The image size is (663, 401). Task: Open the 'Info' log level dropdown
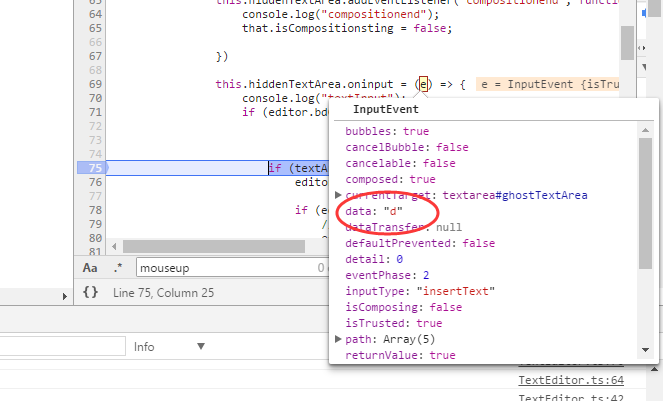[x=169, y=346]
